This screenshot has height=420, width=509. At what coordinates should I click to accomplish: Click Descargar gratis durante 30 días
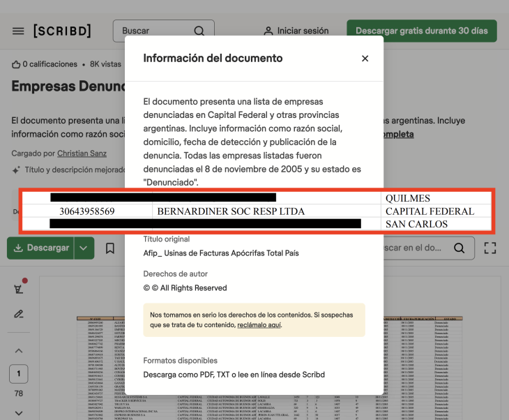pyautogui.click(x=421, y=31)
